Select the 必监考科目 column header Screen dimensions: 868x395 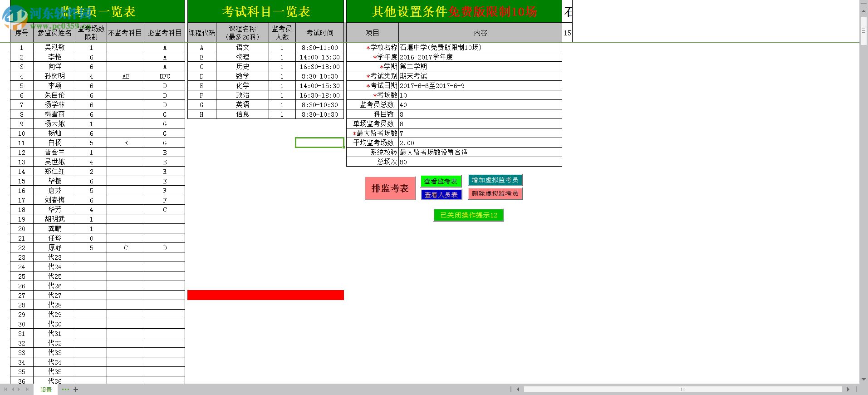tap(165, 33)
